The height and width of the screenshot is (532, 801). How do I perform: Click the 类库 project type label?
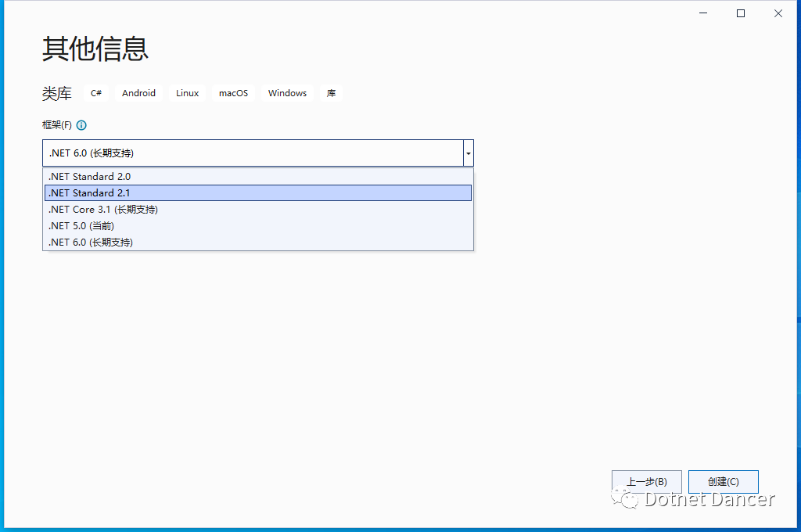pos(56,94)
